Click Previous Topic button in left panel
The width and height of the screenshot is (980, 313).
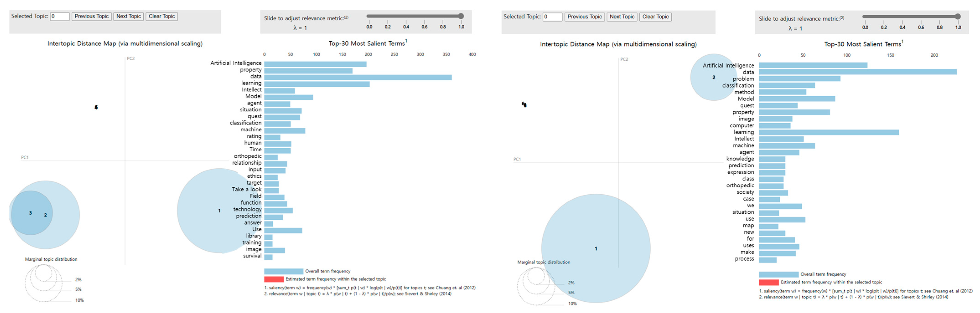pos(91,16)
